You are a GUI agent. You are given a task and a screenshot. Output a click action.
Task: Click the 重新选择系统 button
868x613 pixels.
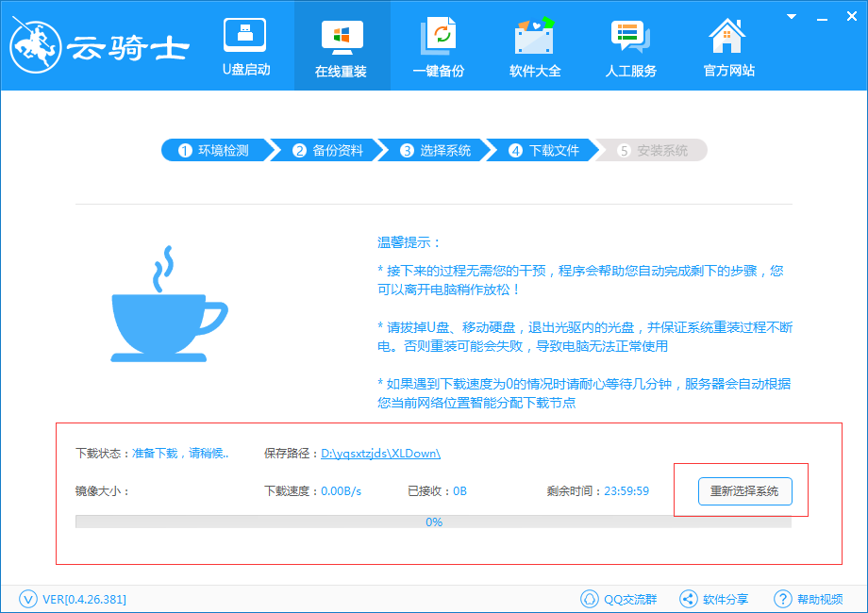coord(744,491)
